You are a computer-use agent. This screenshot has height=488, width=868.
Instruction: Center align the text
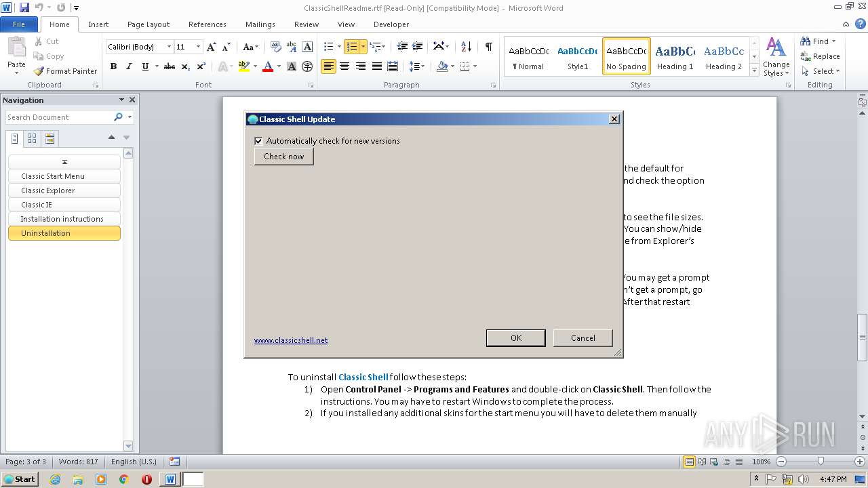pyautogui.click(x=344, y=66)
